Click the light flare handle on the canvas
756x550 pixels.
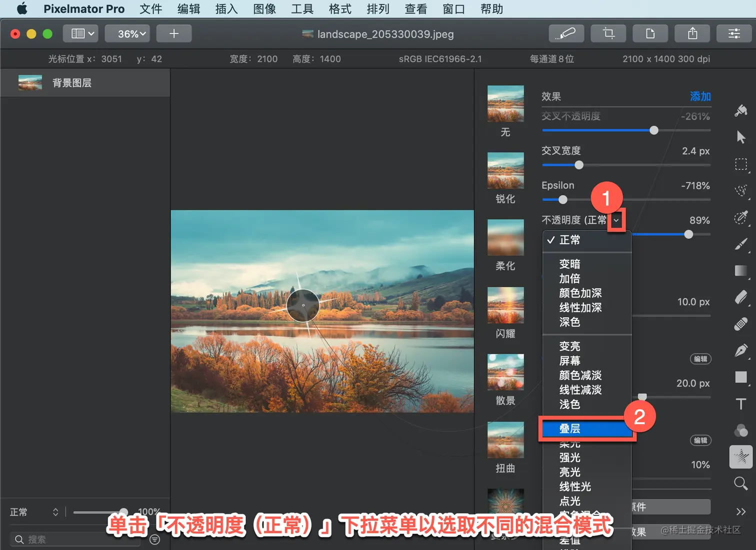click(303, 305)
